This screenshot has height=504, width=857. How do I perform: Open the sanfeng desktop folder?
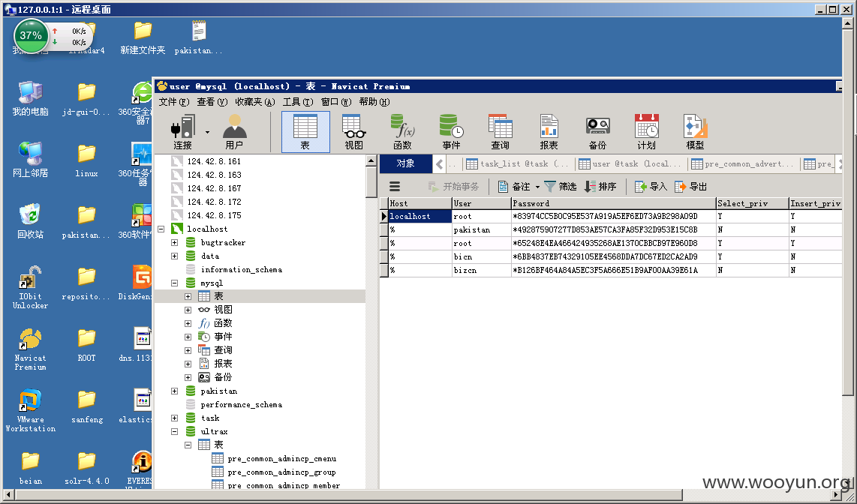tap(87, 406)
